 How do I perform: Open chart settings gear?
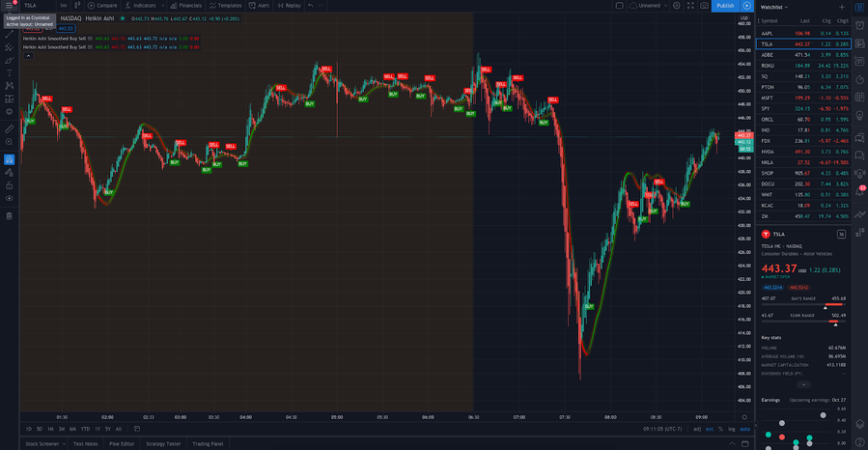(x=677, y=6)
